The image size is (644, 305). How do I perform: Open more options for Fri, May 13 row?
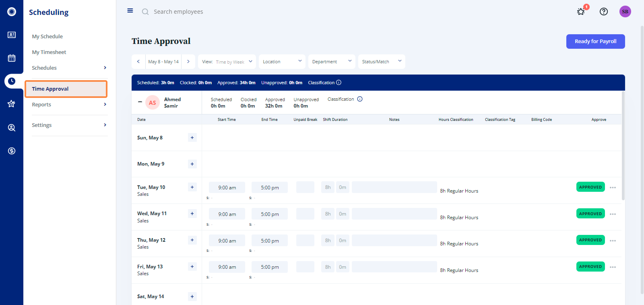pyautogui.click(x=613, y=267)
